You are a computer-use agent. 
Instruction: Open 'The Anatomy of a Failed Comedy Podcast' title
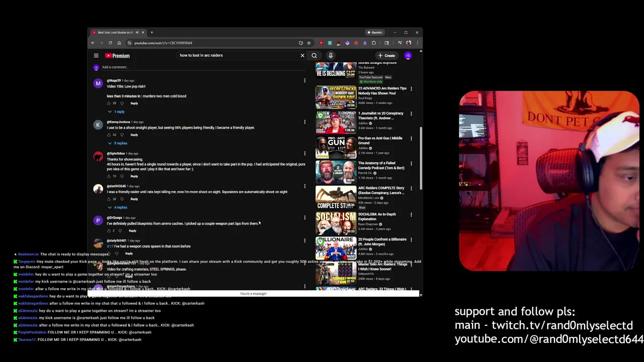(x=381, y=165)
